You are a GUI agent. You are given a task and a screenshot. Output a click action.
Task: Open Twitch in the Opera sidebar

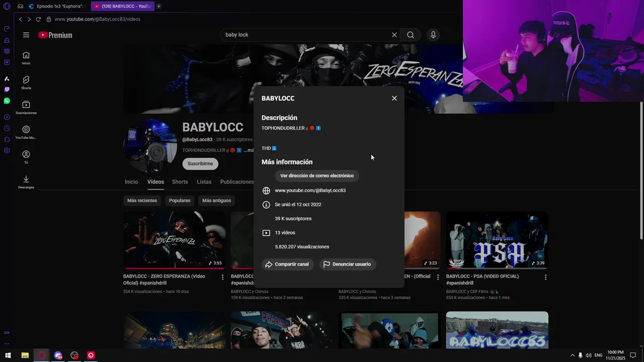[7, 90]
